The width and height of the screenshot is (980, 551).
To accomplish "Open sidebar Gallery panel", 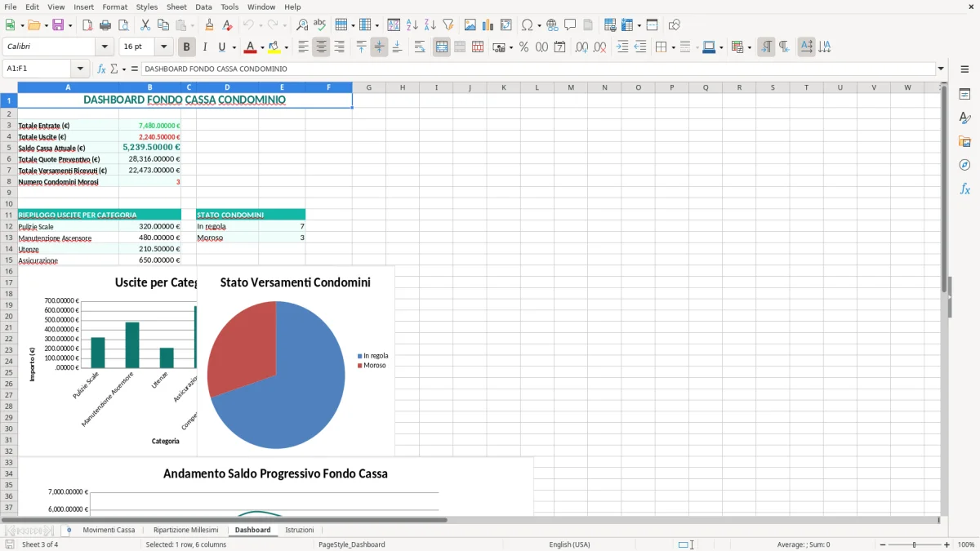I will click(964, 141).
